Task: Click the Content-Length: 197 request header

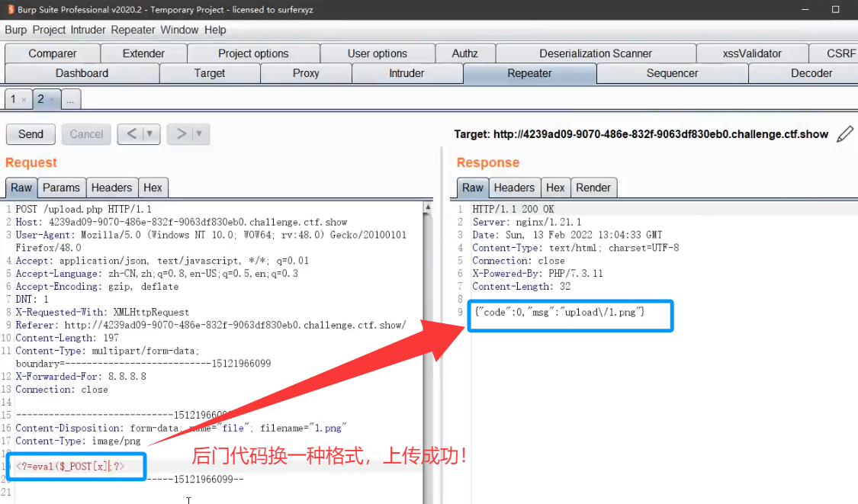Action: pyautogui.click(x=67, y=339)
